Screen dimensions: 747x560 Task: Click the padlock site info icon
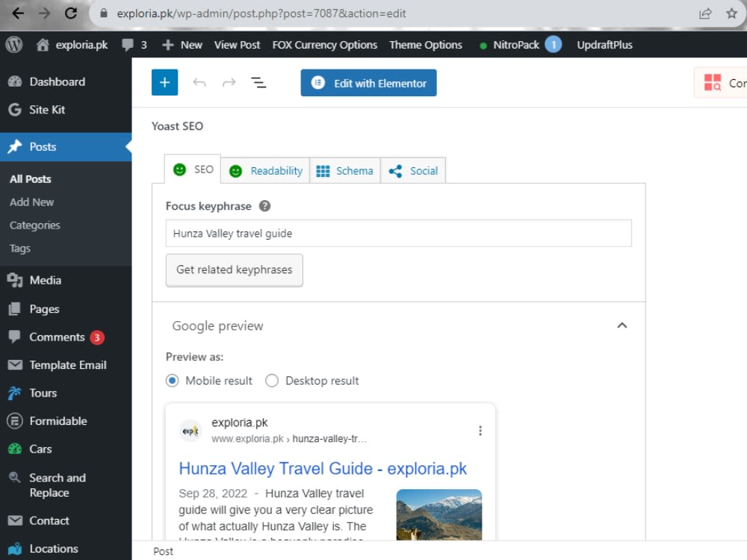tap(103, 13)
